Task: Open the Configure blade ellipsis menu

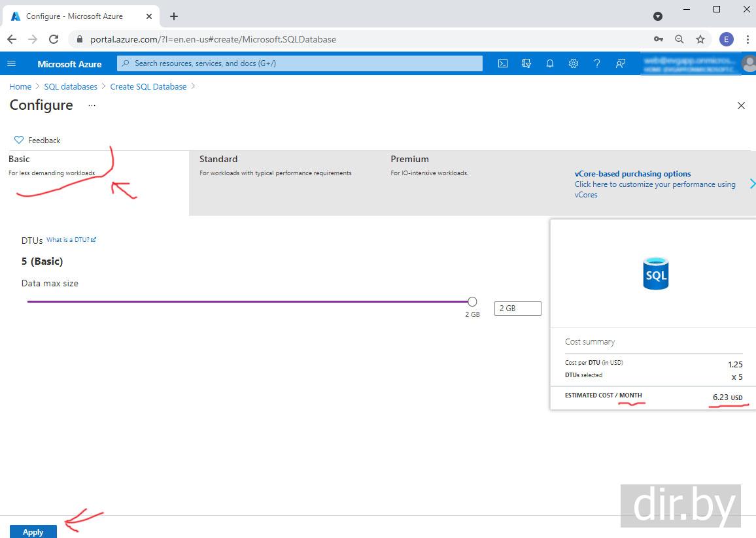Action: pyautogui.click(x=92, y=105)
